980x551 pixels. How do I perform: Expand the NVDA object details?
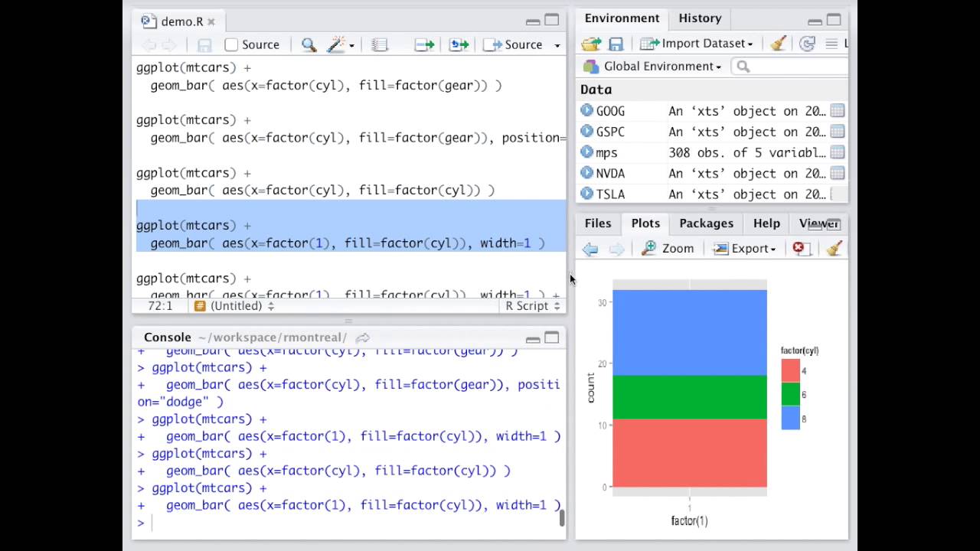586,172
